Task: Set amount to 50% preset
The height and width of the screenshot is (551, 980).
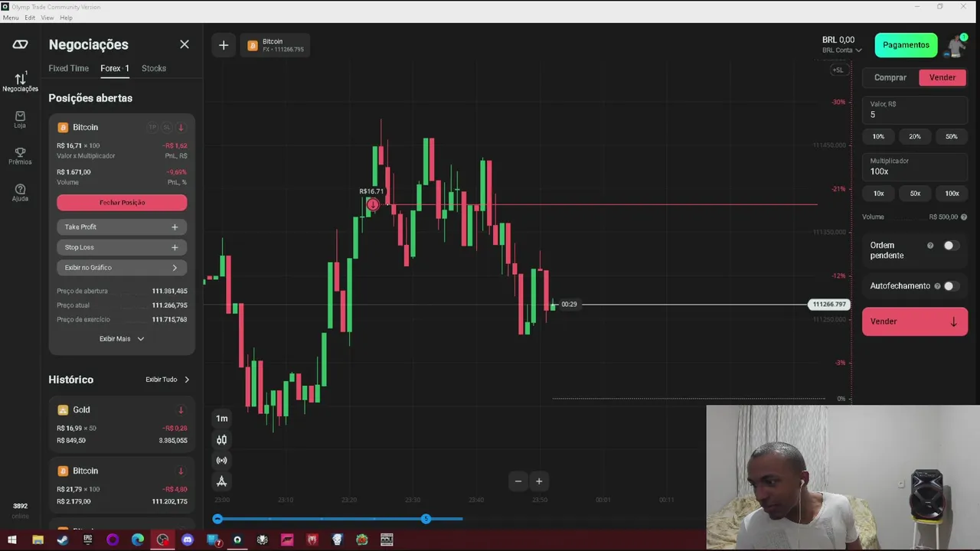Action: [x=952, y=136]
